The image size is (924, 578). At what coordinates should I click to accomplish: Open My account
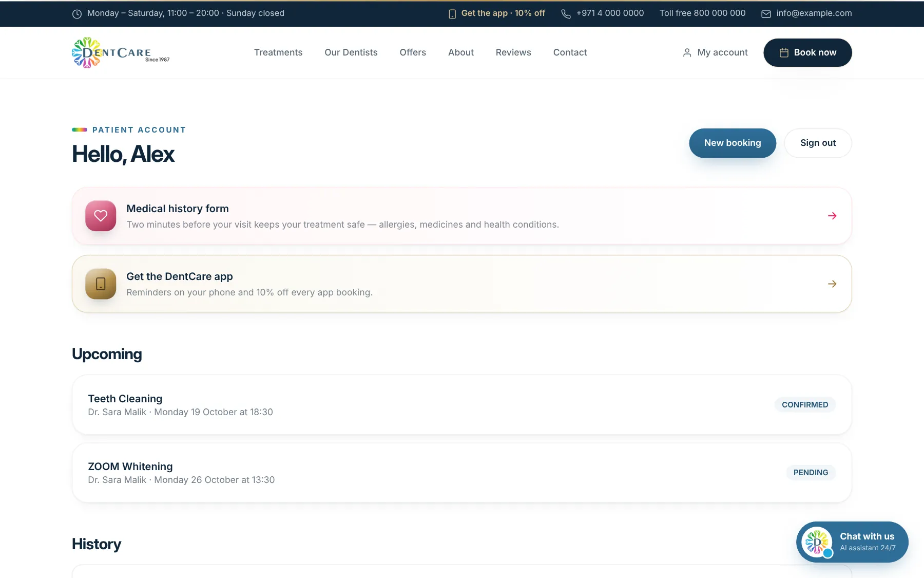click(x=715, y=52)
